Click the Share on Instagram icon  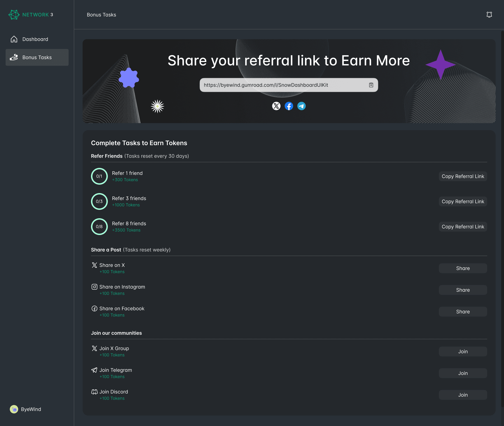tap(94, 287)
